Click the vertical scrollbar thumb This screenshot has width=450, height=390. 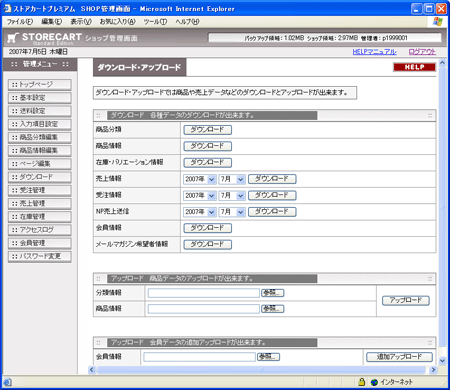pos(442,207)
